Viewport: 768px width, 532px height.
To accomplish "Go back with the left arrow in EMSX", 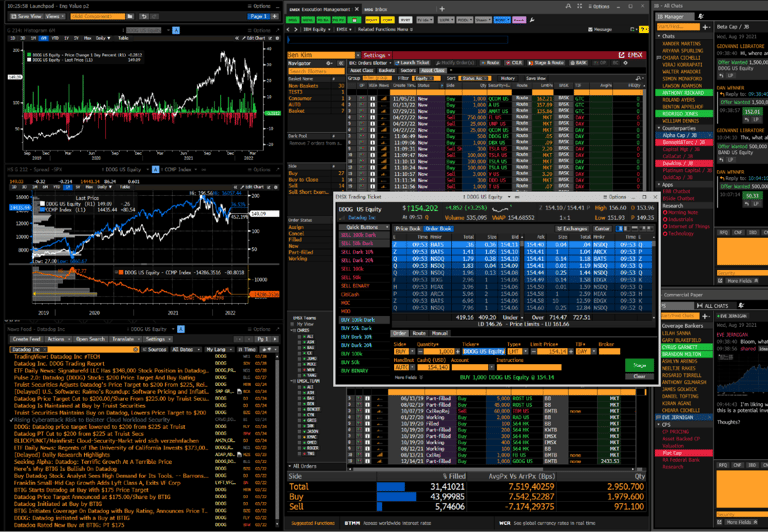I will 289,29.
